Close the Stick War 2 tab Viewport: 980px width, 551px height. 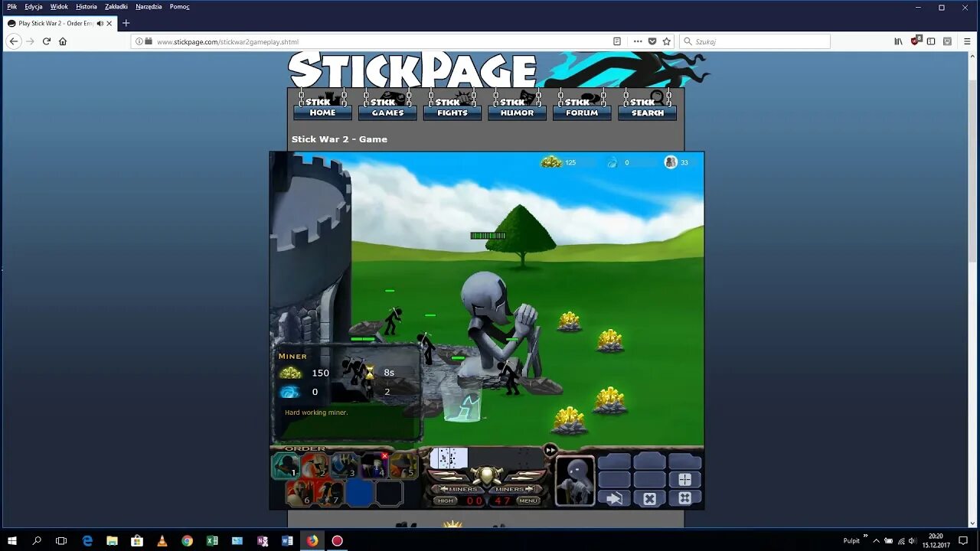pyautogui.click(x=109, y=23)
